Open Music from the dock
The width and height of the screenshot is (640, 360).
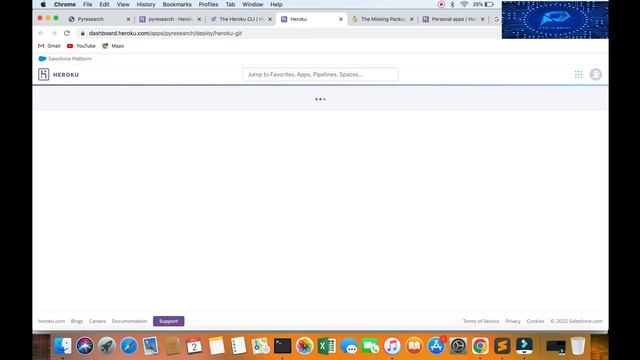(x=392, y=346)
